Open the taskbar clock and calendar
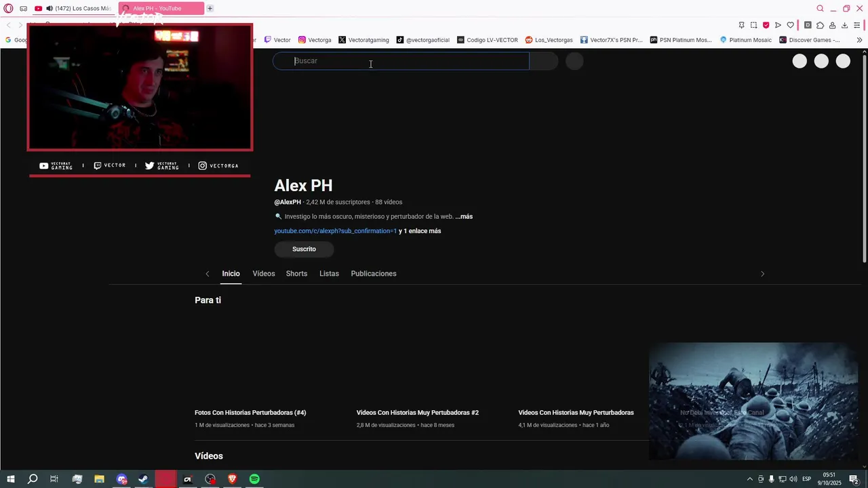 pyautogui.click(x=830, y=479)
